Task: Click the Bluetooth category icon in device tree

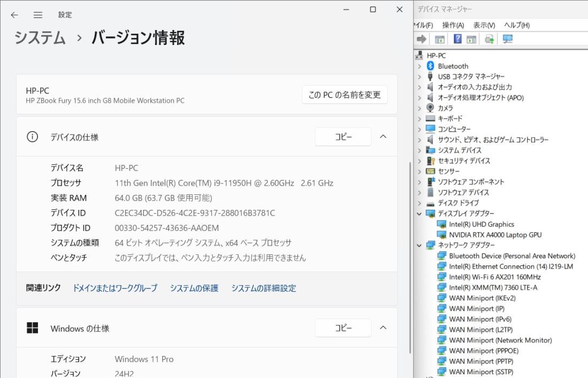Action: click(x=431, y=66)
